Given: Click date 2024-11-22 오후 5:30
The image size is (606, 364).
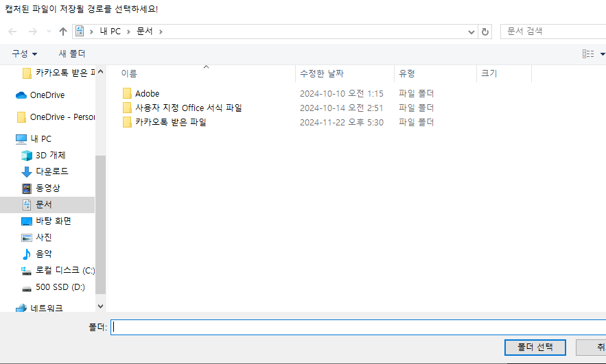Looking at the screenshot, I should (x=342, y=123).
